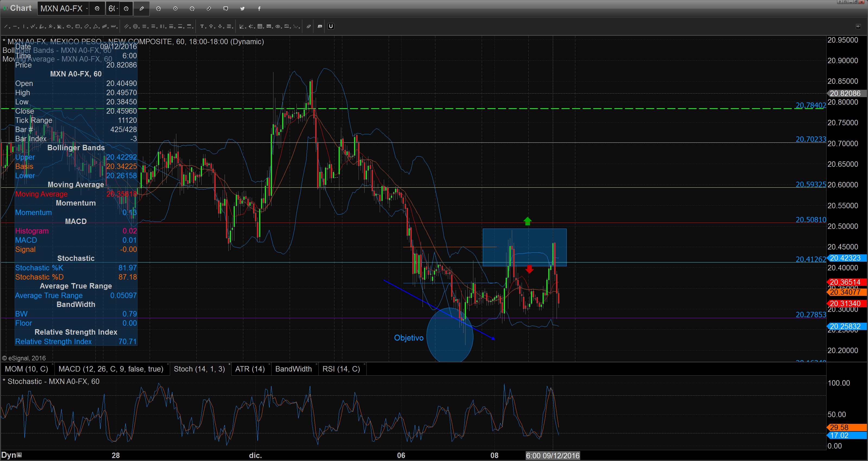Click the small box icon at toolbar right end
The image size is (868, 461).
[858, 26]
